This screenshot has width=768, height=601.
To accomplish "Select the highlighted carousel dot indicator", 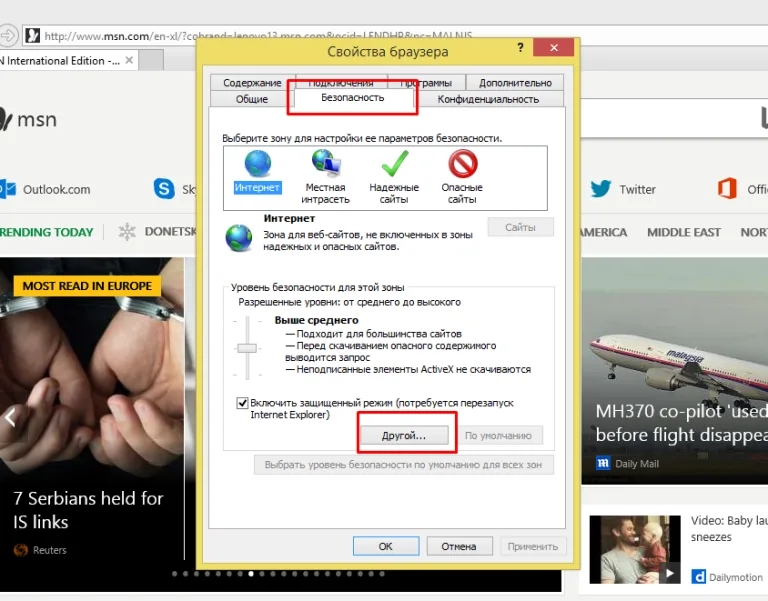I will click(251, 574).
